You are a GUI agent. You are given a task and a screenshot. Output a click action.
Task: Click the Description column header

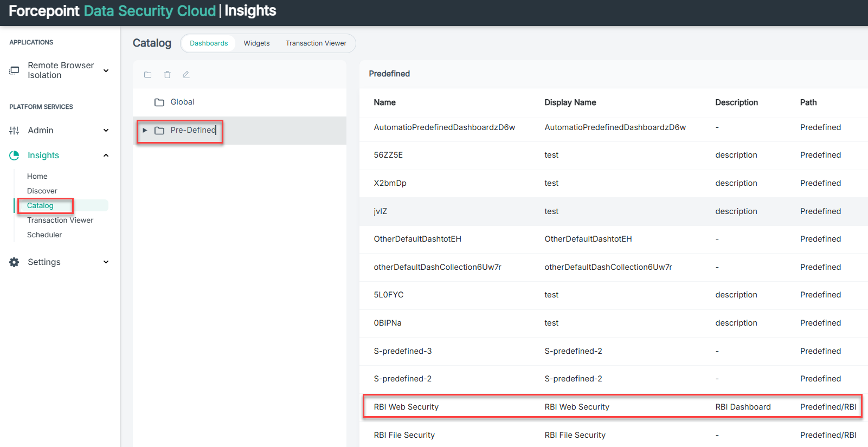(x=736, y=102)
